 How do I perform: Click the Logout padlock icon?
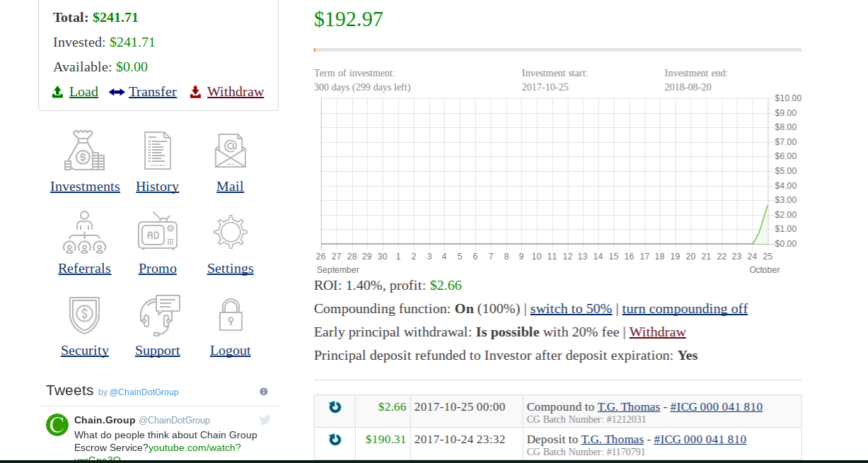[x=231, y=315]
